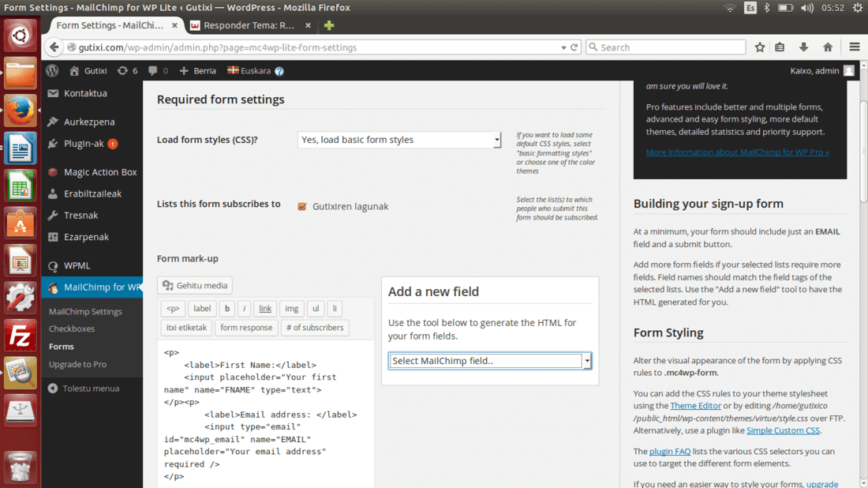Toggle the Gutixiren lagunak list checkbox
The image size is (868, 488).
pos(301,207)
